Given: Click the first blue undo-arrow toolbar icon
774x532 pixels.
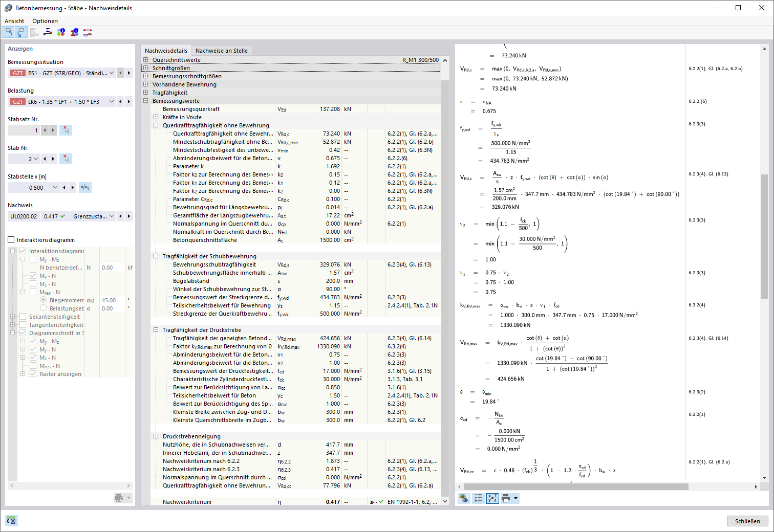Looking at the screenshot, I should pos(8,32).
